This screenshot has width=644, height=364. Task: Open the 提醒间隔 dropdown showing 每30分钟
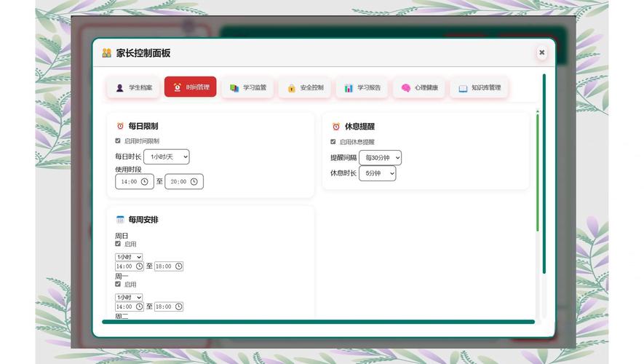point(380,158)
